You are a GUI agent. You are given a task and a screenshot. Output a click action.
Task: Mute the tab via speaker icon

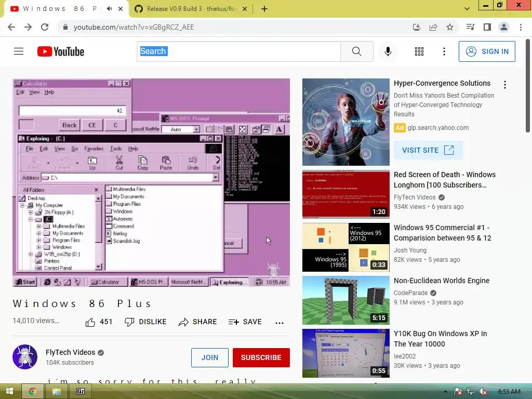point(109,9)
